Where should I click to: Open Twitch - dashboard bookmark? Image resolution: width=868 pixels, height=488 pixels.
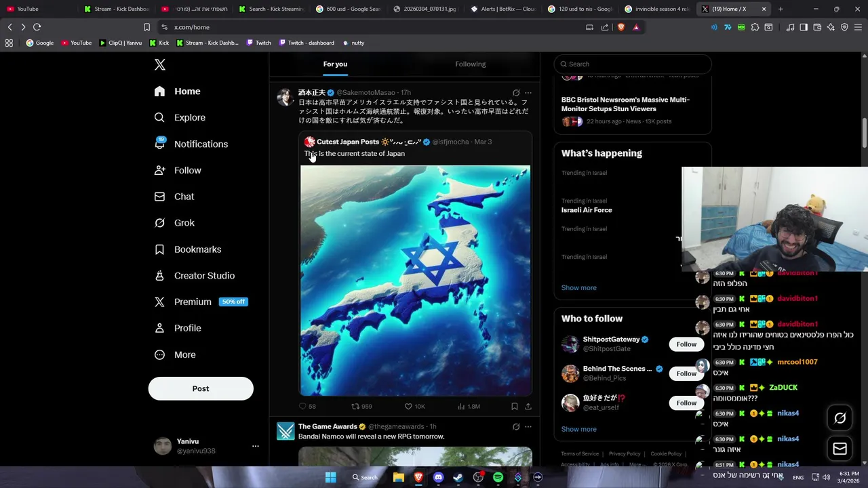tap(305, 43)
